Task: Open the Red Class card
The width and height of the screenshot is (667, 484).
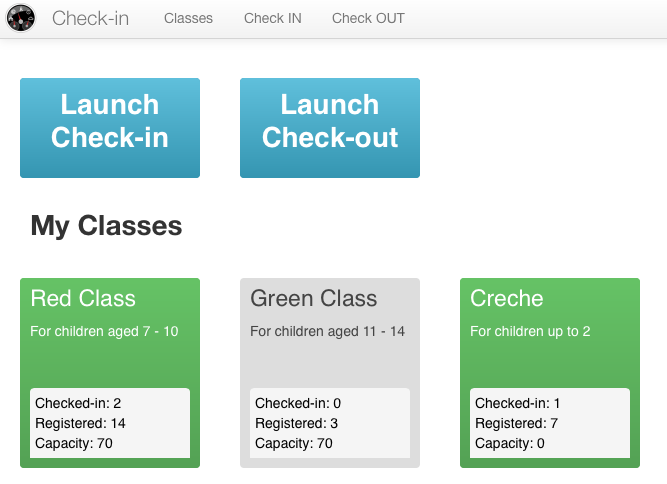Action: [110, 373]
